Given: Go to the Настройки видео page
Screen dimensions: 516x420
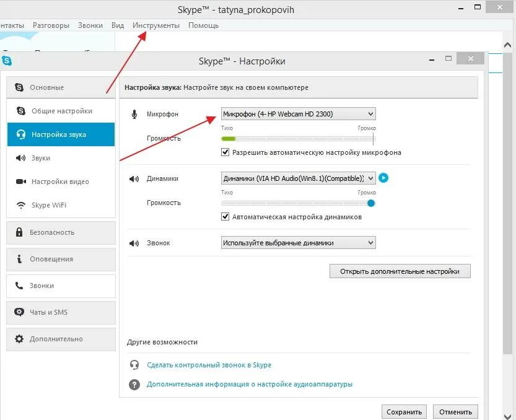Looking at the screenshot, I should point(61,182).
